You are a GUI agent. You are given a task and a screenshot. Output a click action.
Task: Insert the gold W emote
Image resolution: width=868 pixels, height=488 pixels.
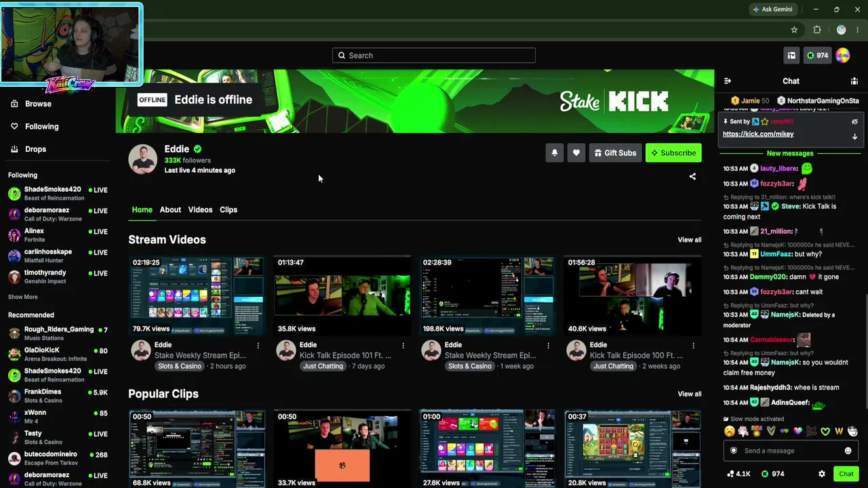pyautogui.click(x=839, y=431)
